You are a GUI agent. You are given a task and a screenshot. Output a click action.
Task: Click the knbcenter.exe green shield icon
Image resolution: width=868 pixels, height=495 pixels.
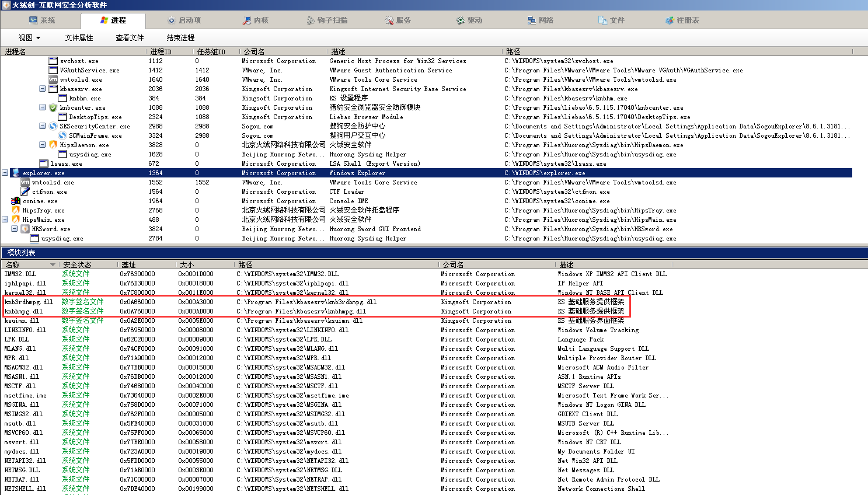[x=53, y=107]
